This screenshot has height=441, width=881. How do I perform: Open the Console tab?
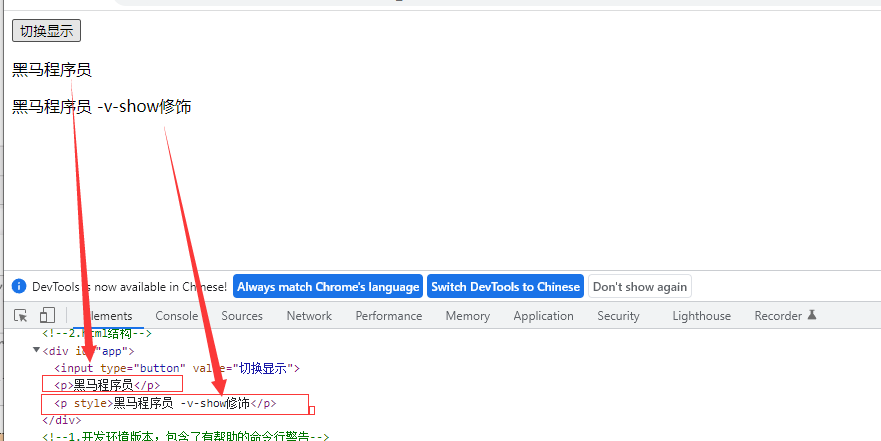[x=176, y=316]
